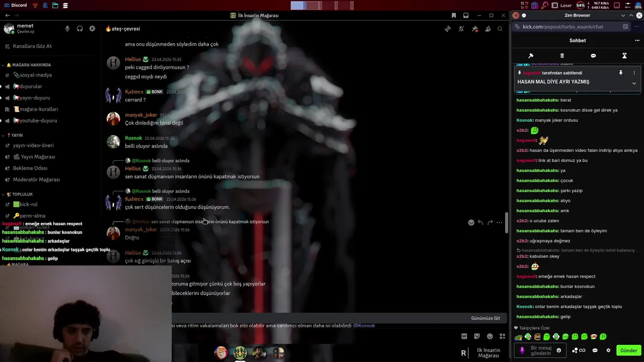Open the sosyal-medya channel
This screenshot has height=362, width=644.
click(32, 75)
